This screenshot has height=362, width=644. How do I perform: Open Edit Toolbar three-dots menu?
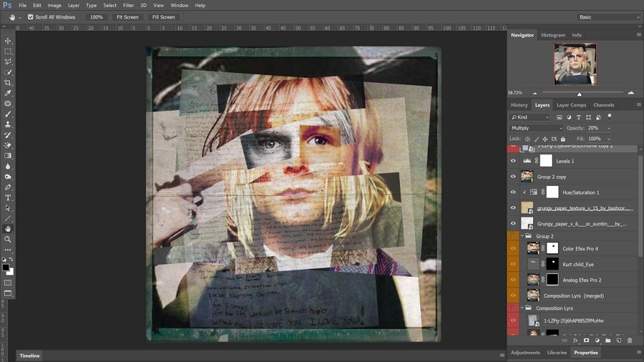tap(8, 250)
